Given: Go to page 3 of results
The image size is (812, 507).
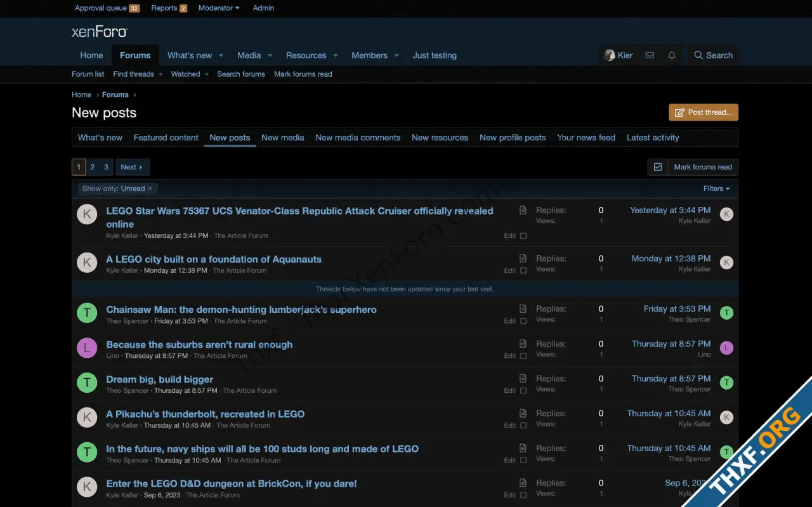Looking at the screenshot, I should click(x=106, y=167).
